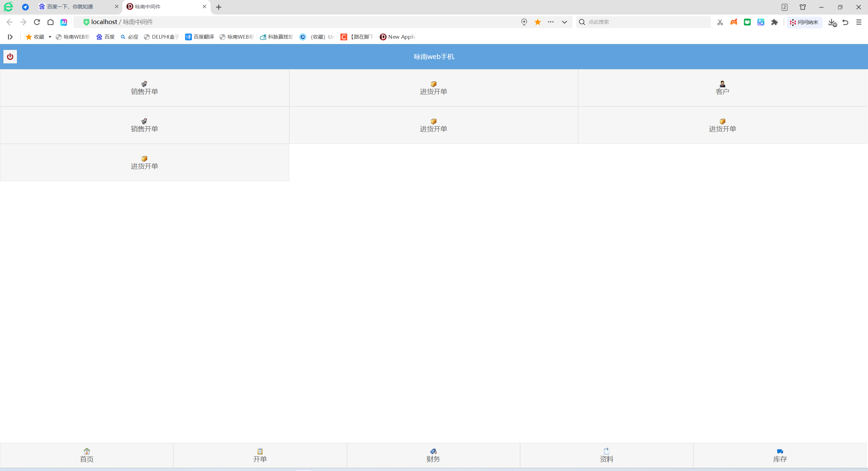868x471 pixels.
Task: Click 进货开单 tile in top middle
Action: [433, 88]
